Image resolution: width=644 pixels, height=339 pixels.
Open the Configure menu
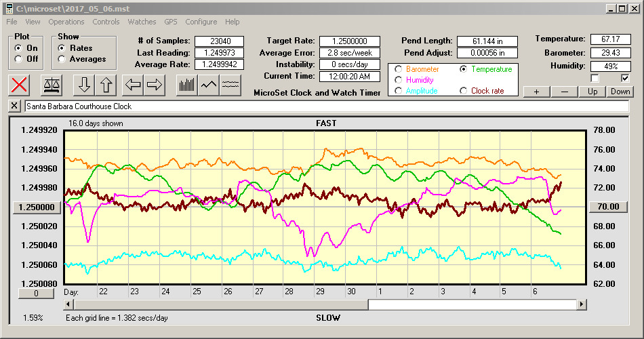tap(201, 22)
